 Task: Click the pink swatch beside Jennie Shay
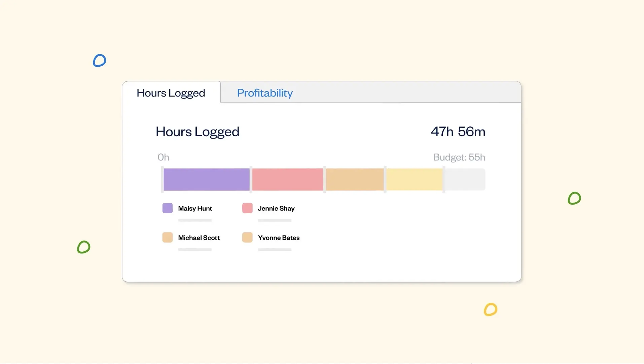247,208
